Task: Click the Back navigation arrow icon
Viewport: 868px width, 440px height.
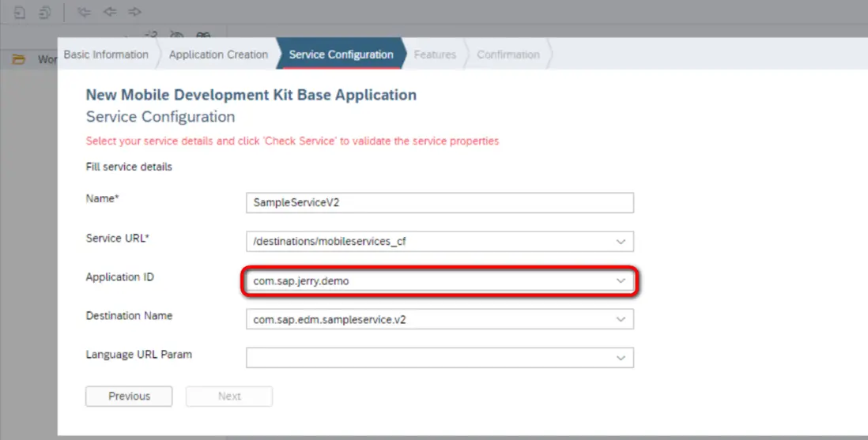Action: (x=109, y=12)
